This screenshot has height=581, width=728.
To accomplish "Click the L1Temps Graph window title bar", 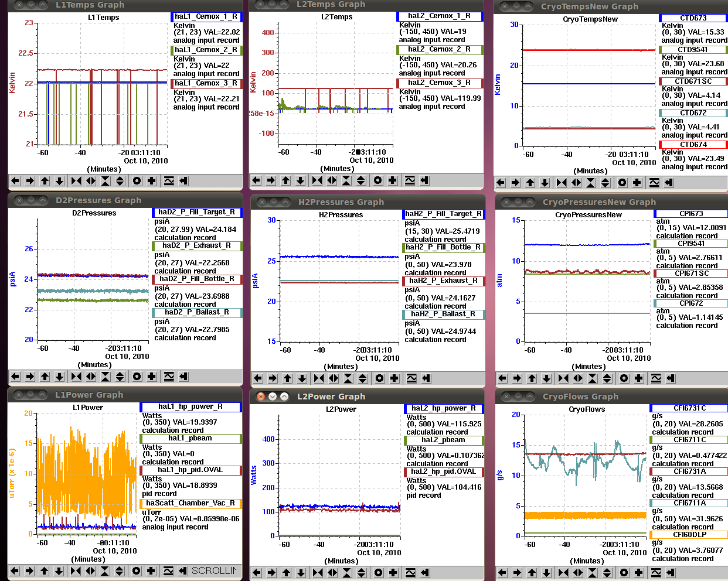I will click(x=125, y=5).
